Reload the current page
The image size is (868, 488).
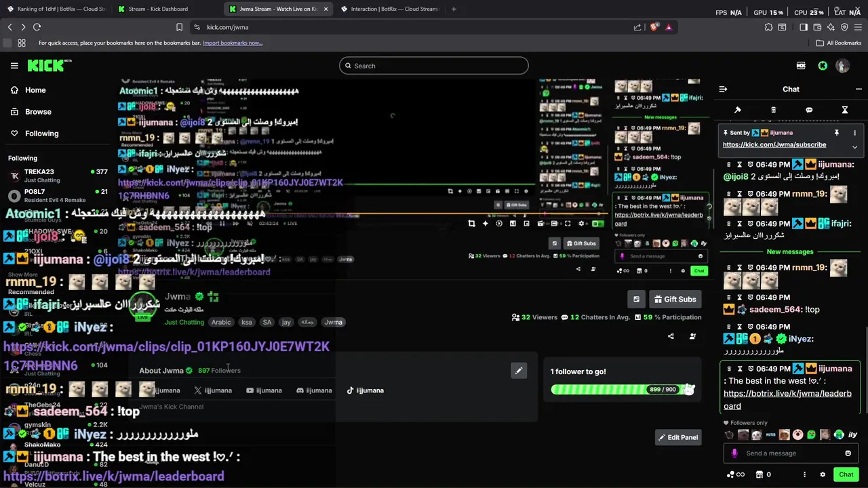37,27
